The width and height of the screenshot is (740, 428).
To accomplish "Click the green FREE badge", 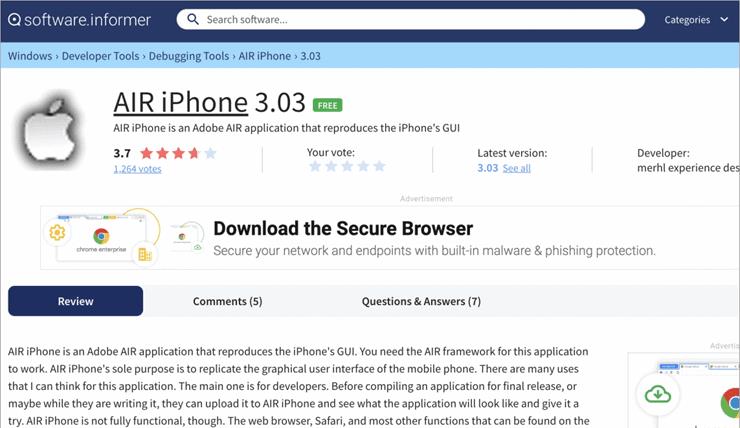I will click(x=328, y=105).
